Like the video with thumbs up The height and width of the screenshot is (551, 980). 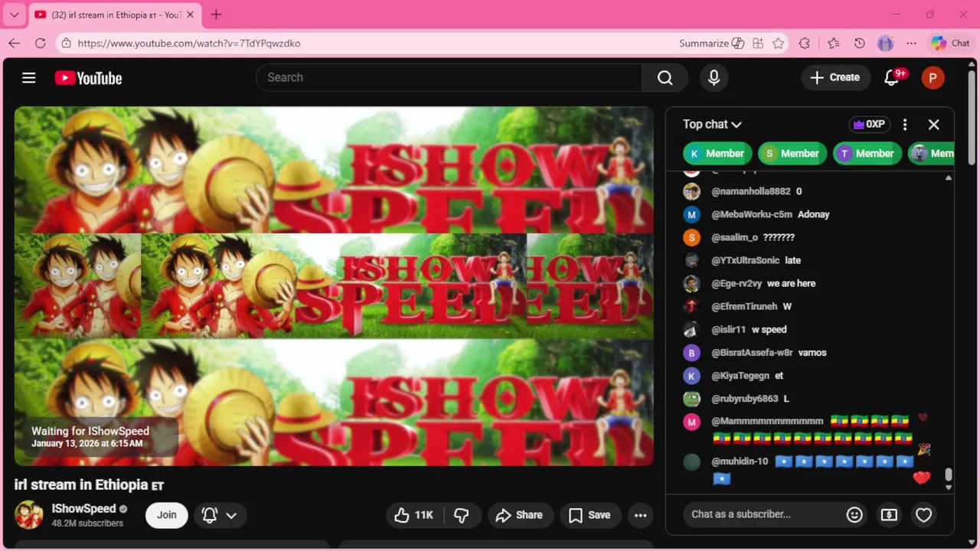413,515
